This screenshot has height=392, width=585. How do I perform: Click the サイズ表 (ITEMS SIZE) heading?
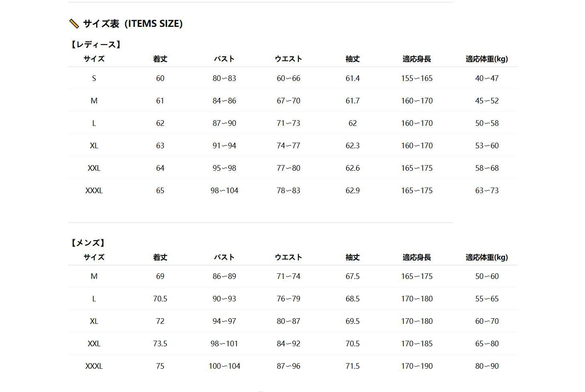[133, 24]
